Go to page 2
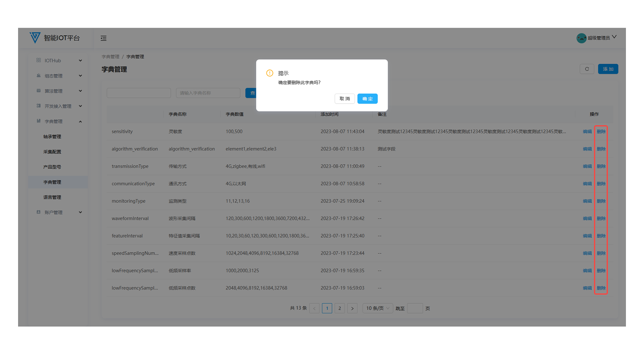The width and height of the screenshot is (644, 362). pyautogui.click(x=339, y=308)
